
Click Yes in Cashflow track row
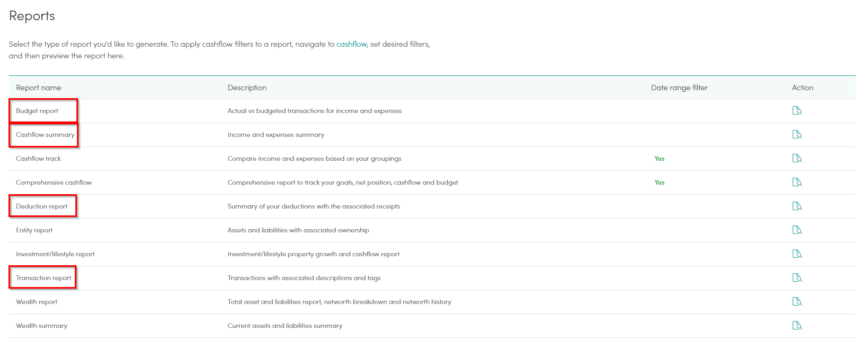pos(659,159)
